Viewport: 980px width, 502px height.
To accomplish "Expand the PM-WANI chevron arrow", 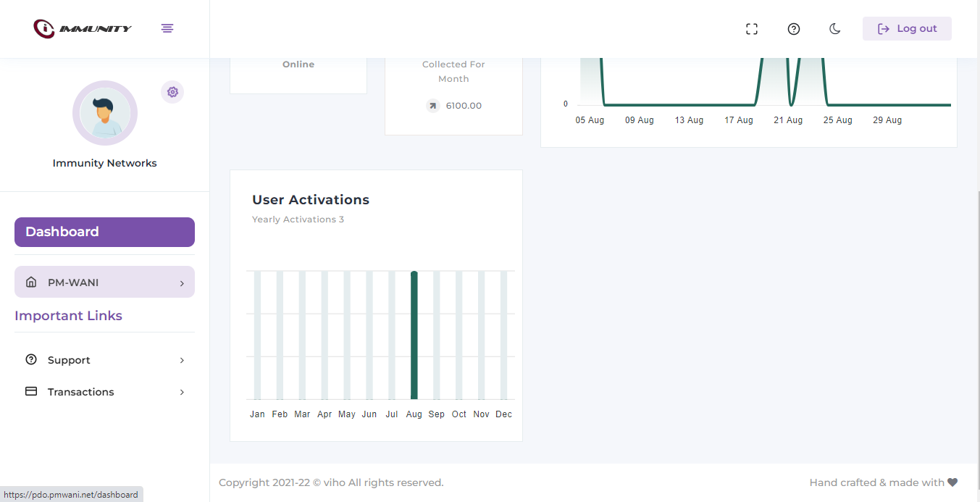I will (182, 283).
